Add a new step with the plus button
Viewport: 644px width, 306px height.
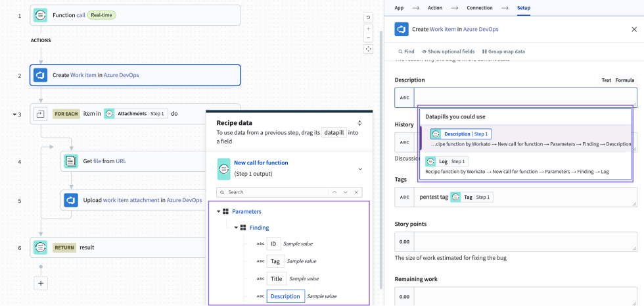(x=41, y=284)
